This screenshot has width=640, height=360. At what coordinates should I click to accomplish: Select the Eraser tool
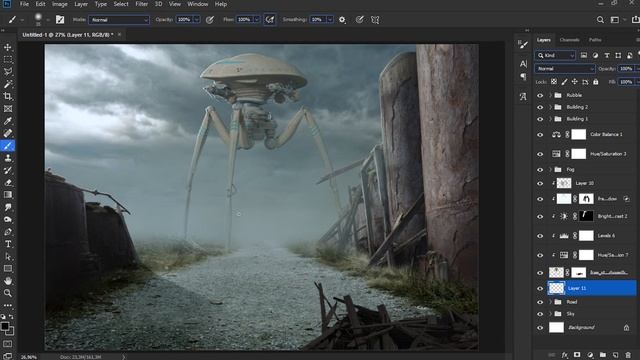pyautogui.click(x=8, y=182)
